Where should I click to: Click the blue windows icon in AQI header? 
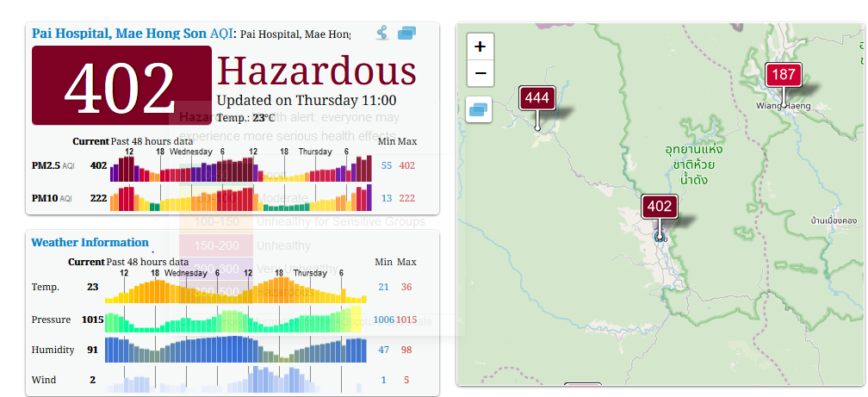[x=407, y=34]
